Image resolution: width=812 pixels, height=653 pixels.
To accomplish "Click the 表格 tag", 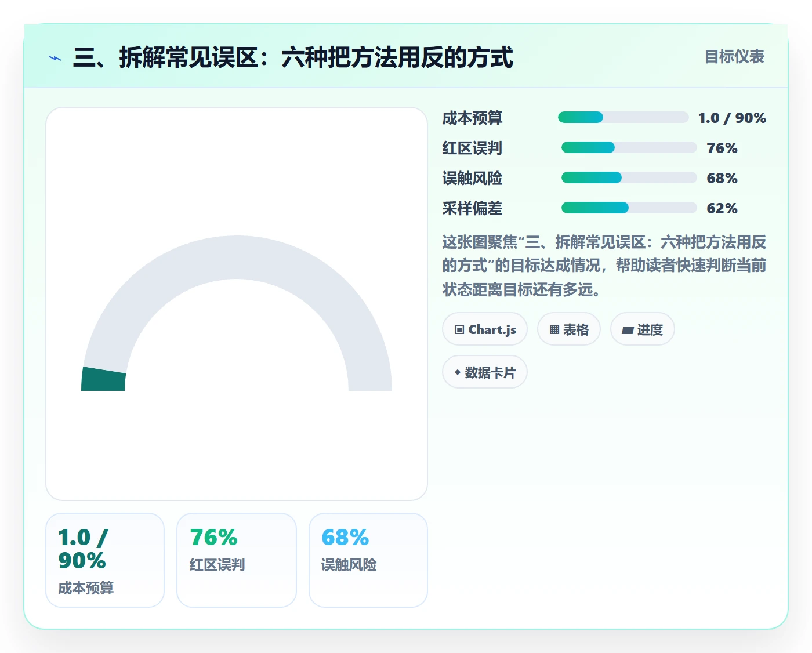I will click(x=569, y=329).
